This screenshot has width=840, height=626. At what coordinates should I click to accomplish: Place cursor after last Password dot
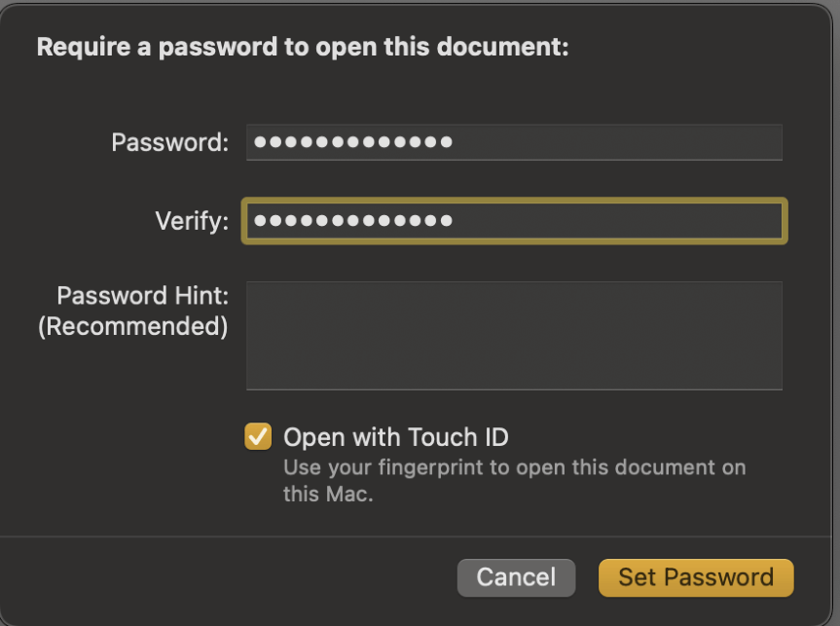[456, 142]
